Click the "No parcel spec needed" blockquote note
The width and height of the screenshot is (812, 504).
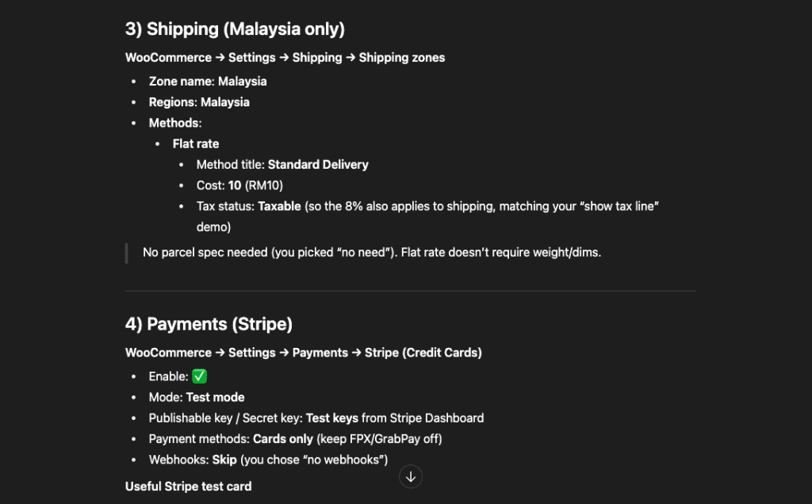pyautogui.click(x=372, y=253)
